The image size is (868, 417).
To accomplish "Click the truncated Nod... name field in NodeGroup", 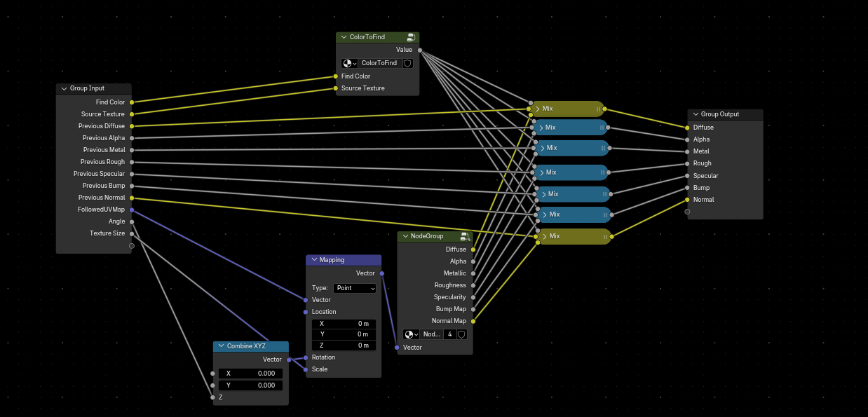I will 432,334.
